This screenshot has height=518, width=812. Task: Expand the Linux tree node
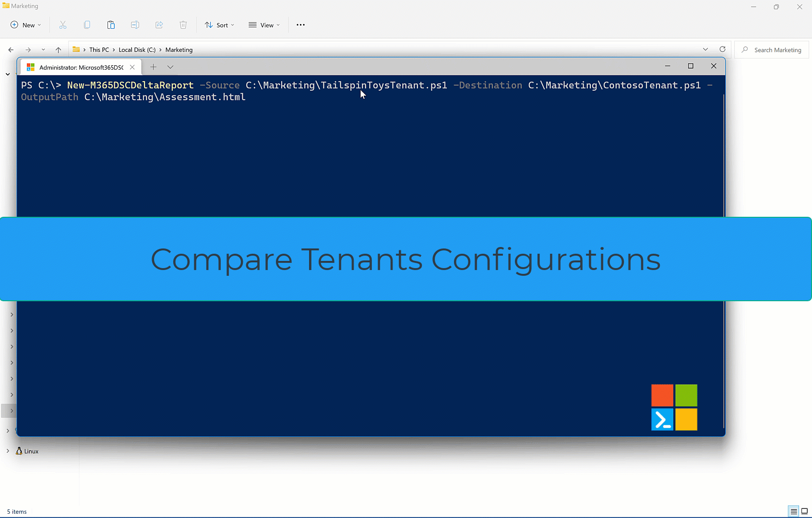point(8,451)
